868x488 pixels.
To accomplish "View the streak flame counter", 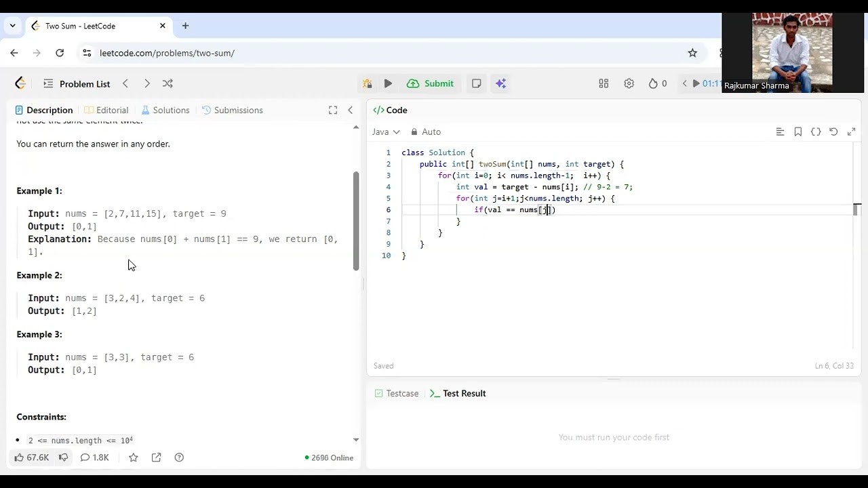I will (x=657, y=83).
